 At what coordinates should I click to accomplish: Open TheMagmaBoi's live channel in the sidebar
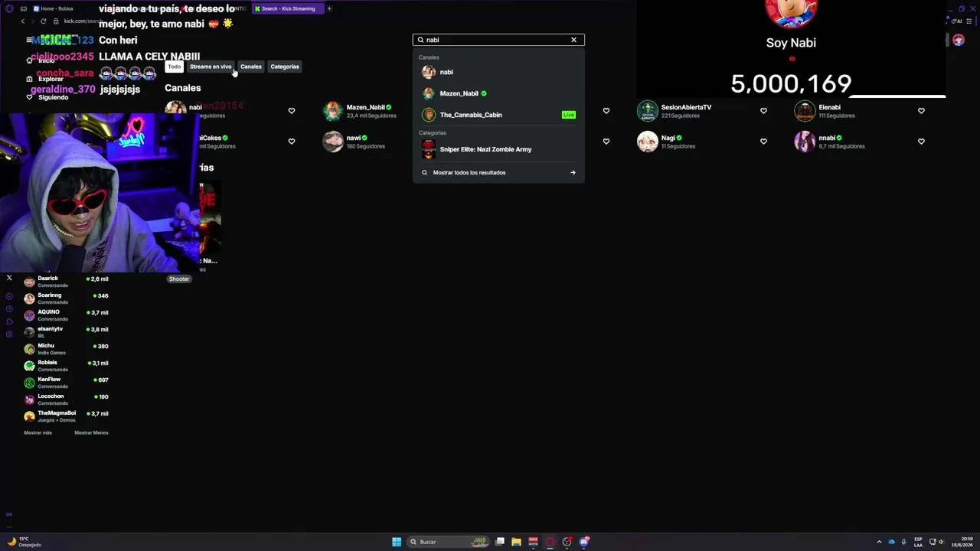coord(67,416)
